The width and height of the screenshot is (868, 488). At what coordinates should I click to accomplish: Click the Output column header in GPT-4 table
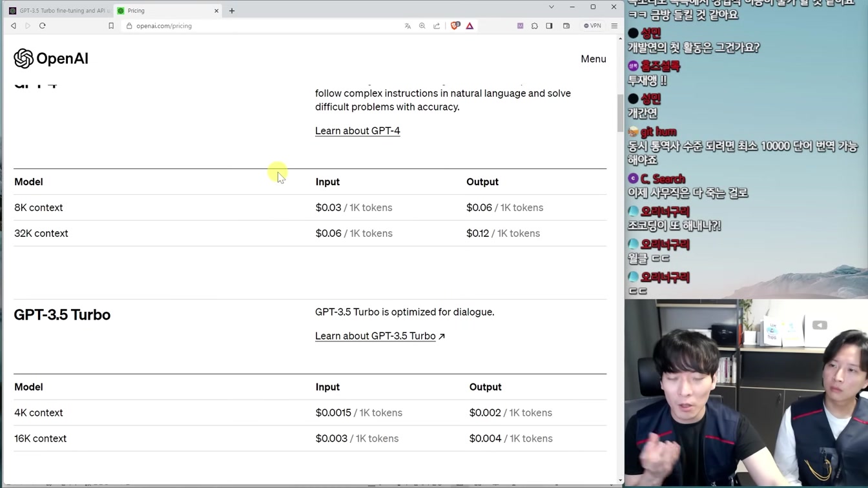[x=482, y=182]
